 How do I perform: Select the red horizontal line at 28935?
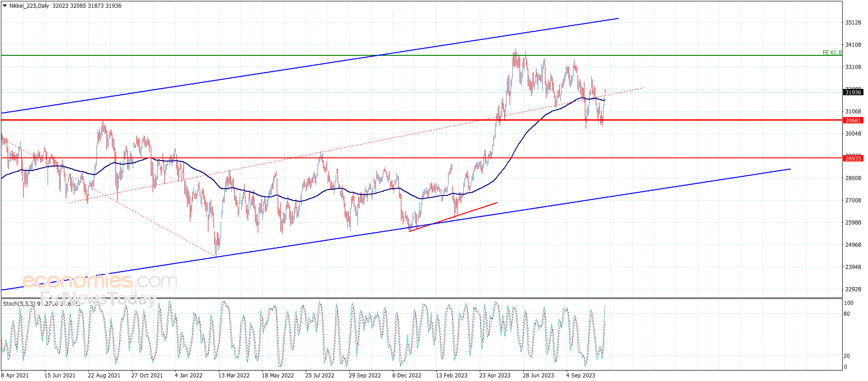pos(421,158)
